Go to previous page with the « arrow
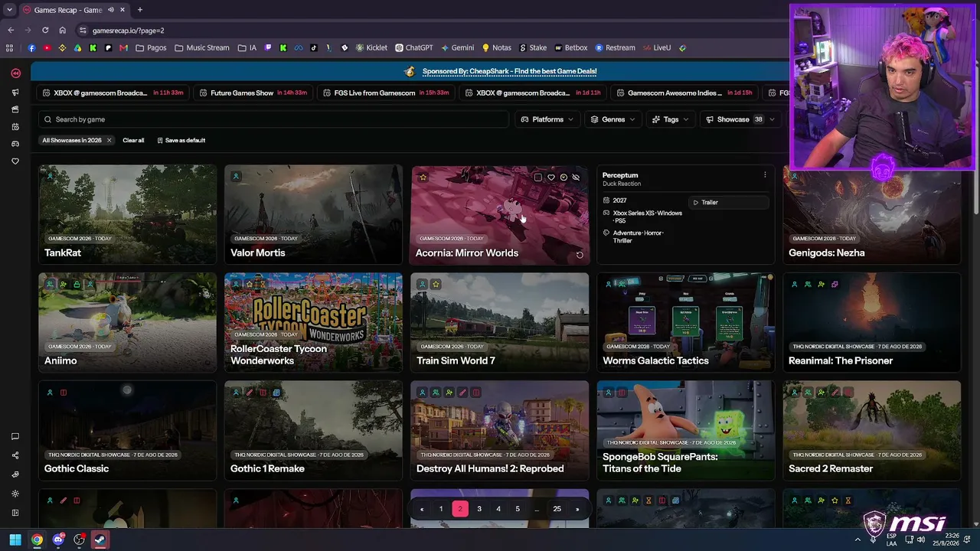This screenshot has width=980, height=551. click(422, 509)
